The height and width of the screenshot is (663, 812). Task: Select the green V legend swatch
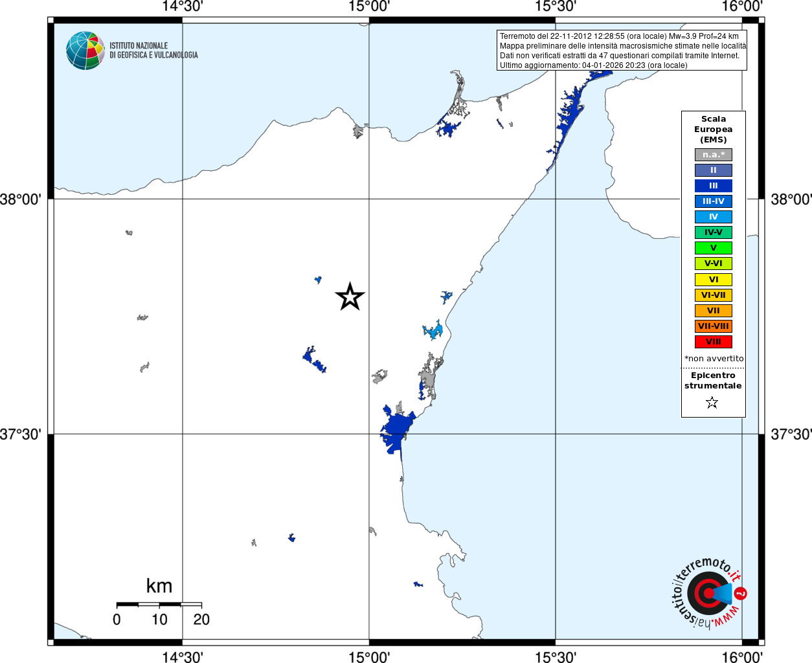[714, 248]
